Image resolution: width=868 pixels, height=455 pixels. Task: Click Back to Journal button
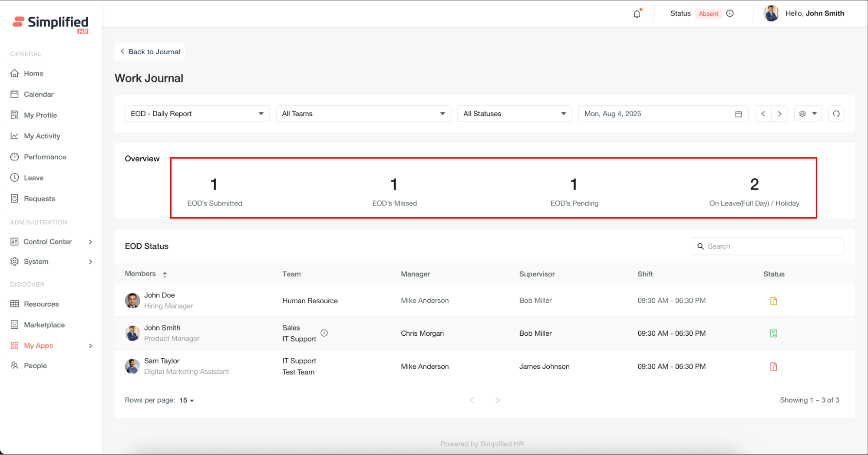[x=150, y=52]
